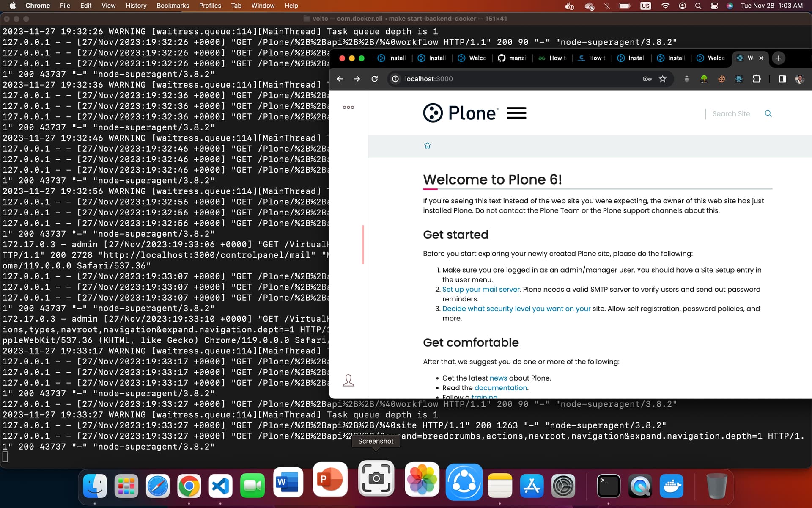Go back in Chrome
The image size is (812, 508).
pos(340,79)
